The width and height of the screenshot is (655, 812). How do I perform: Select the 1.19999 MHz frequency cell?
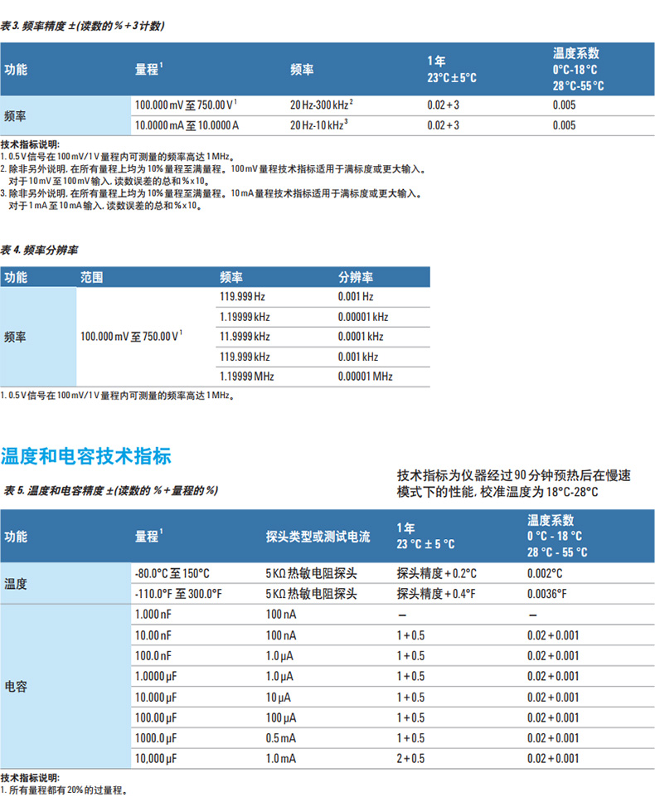point(246,377)
